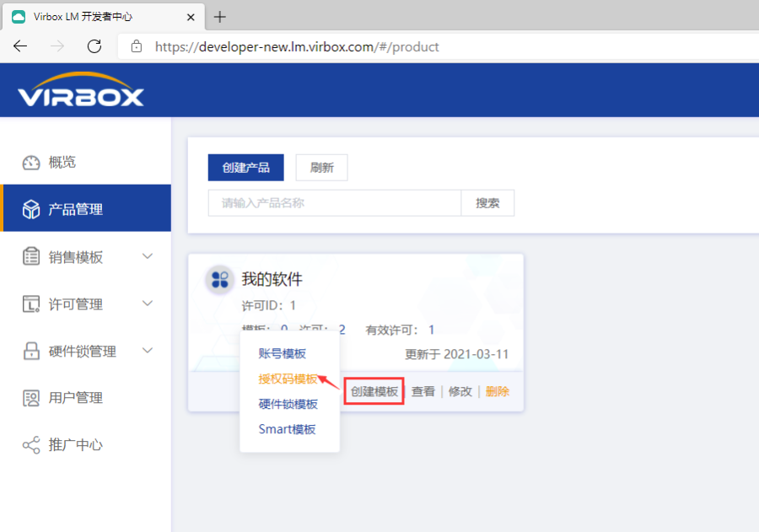Image resolution: width=759 pixels, height=532 pixels.
Task: Expand the 硬件锁管理 sidebar chevron
Action: point(148,351)
